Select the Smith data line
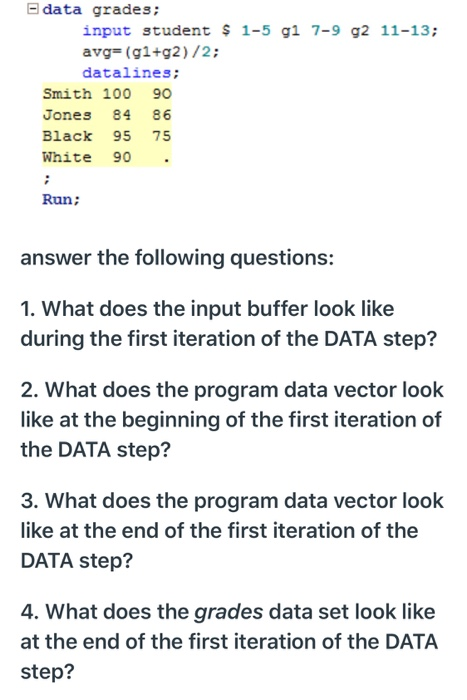 point(107,94)
